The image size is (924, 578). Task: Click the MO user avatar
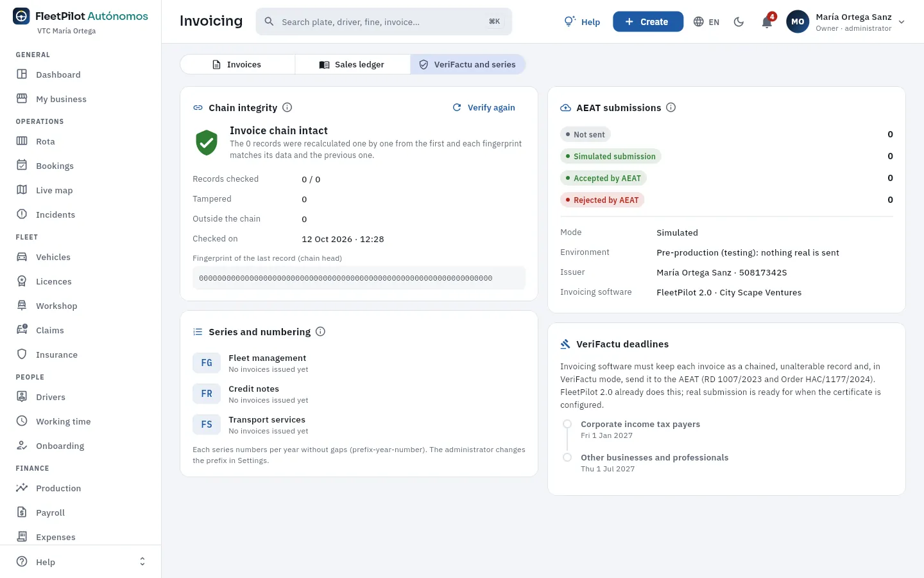point(798,22)
